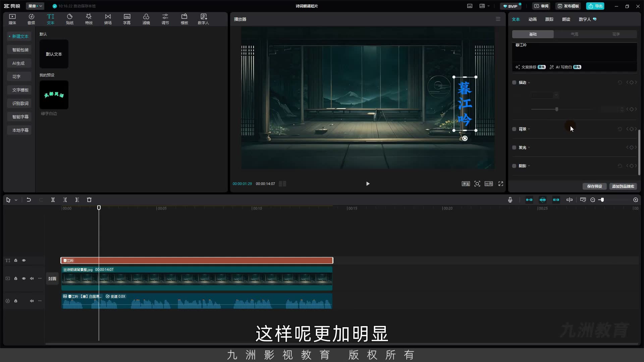Enable the 描边 stroke checkbox

[514, 82]
